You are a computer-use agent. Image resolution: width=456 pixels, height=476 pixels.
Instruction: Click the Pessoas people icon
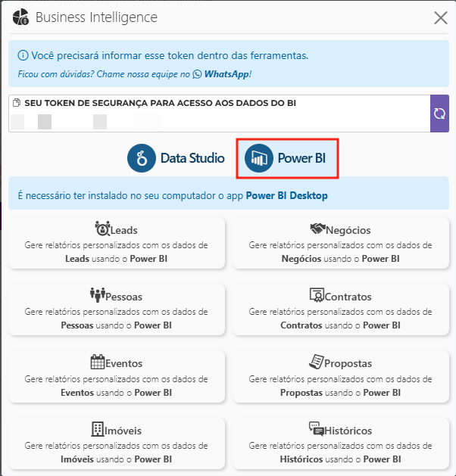coord(98,295)
